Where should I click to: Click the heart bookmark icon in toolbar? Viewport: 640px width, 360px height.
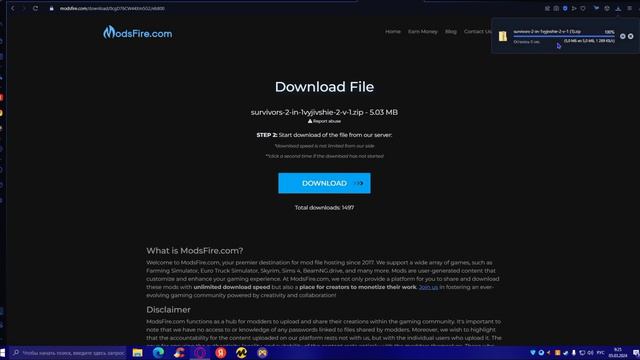coord(583,8)
